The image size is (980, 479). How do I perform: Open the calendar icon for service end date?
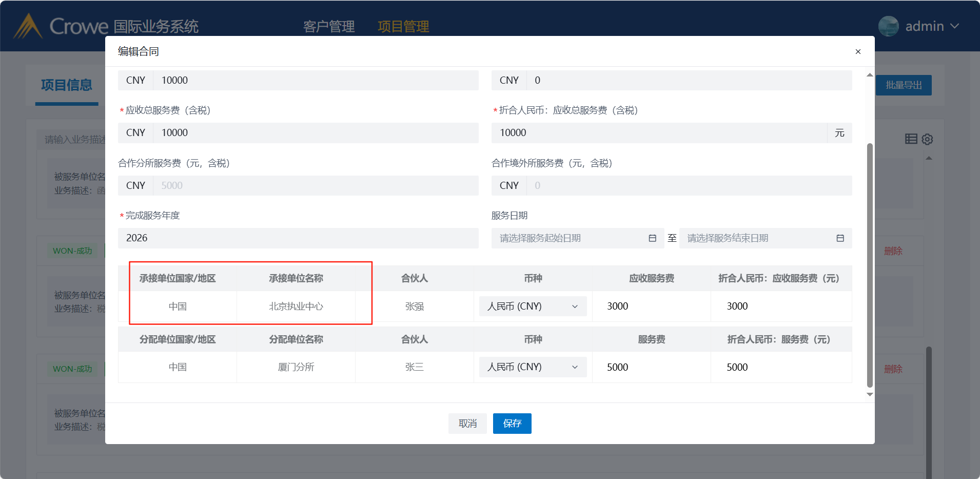[x=840, y=238]
